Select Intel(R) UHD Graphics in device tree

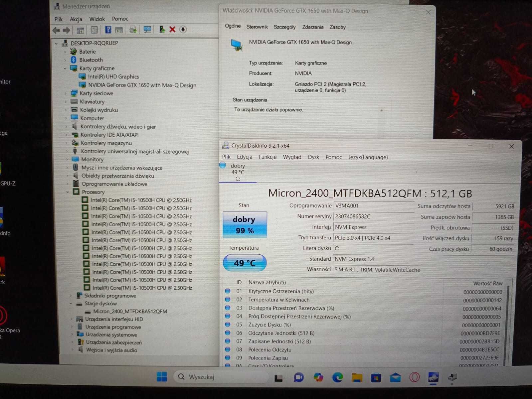click(113, 77)
